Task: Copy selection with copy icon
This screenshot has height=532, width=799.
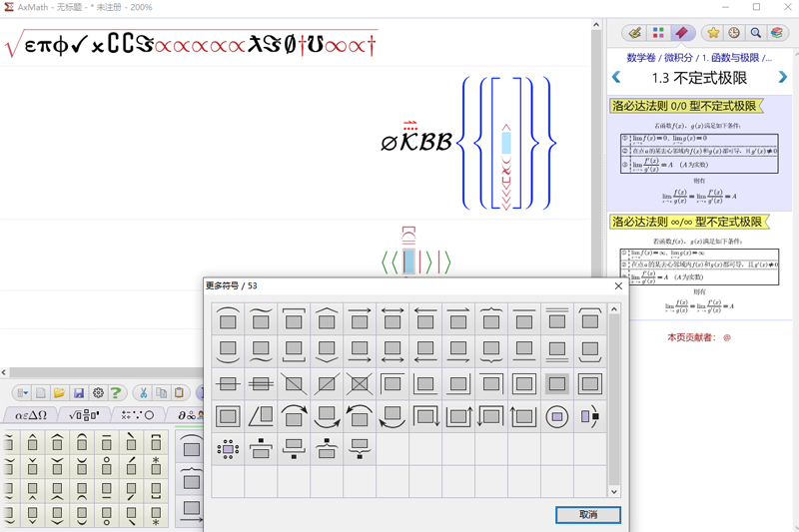Action: pos(162,393)
